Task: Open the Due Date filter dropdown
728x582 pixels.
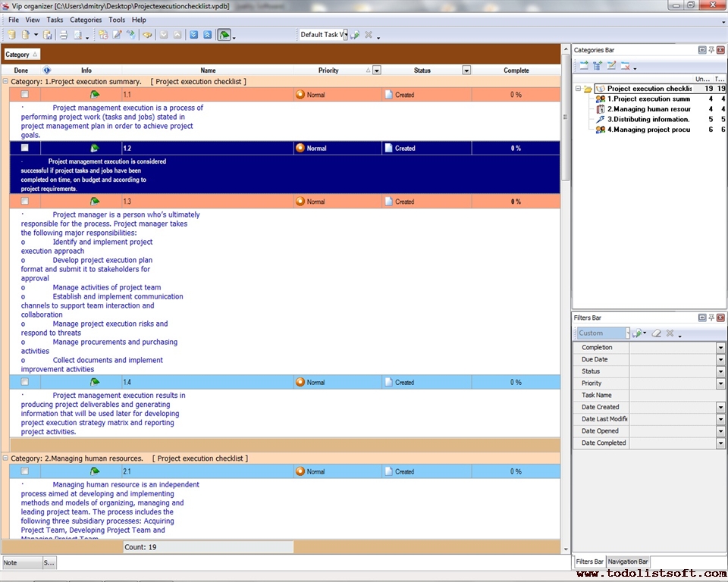Action: coord(720,359)
